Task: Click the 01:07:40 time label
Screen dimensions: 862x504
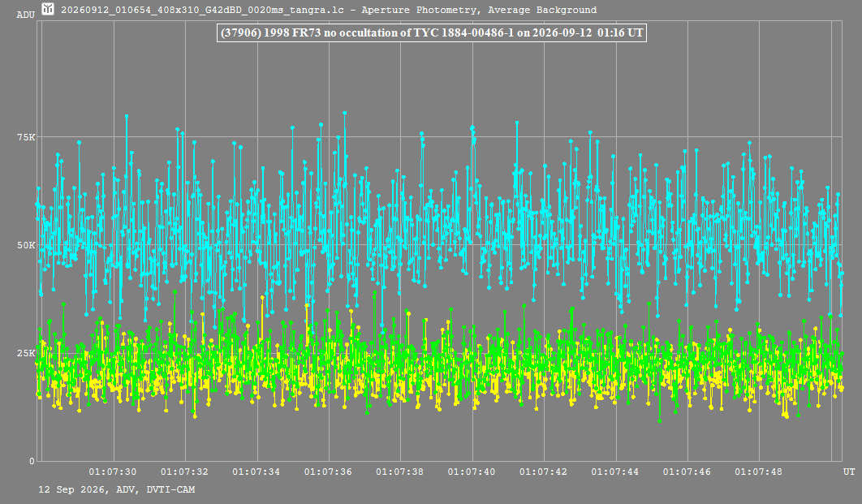Action: coord(472,472)
